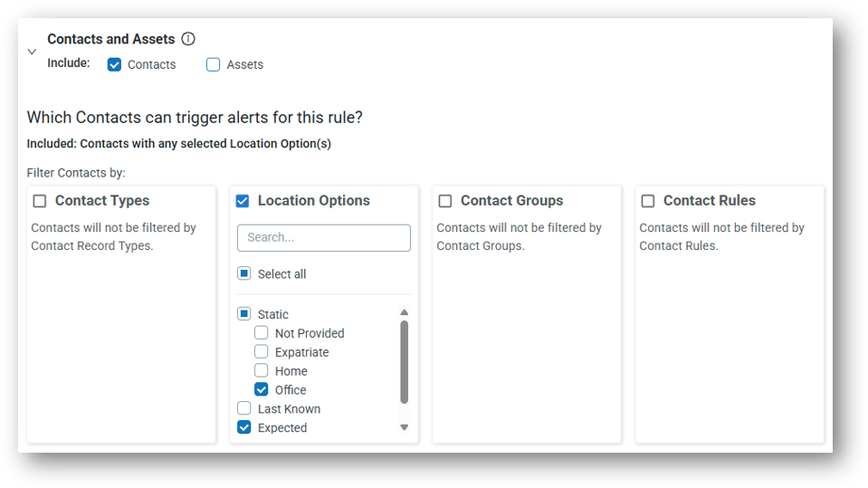The width and height of the screenshot is (868, 488).
Task: Uncheck the Office location option
Action: [x=262, y=390]
